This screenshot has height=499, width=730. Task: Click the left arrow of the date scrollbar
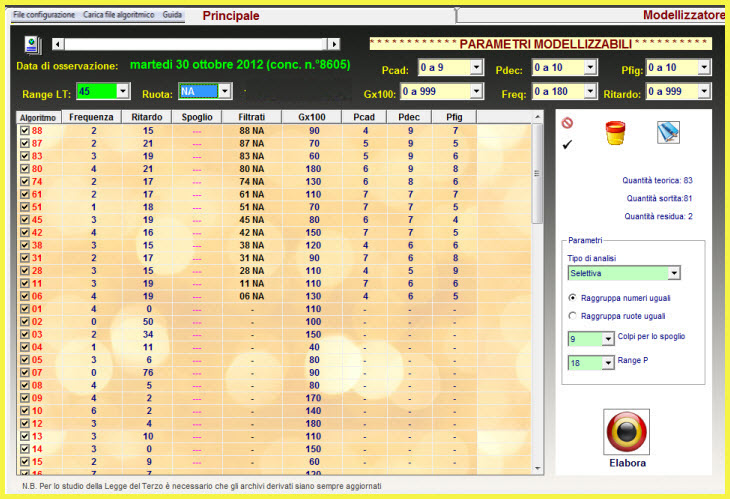coord(58,44)
